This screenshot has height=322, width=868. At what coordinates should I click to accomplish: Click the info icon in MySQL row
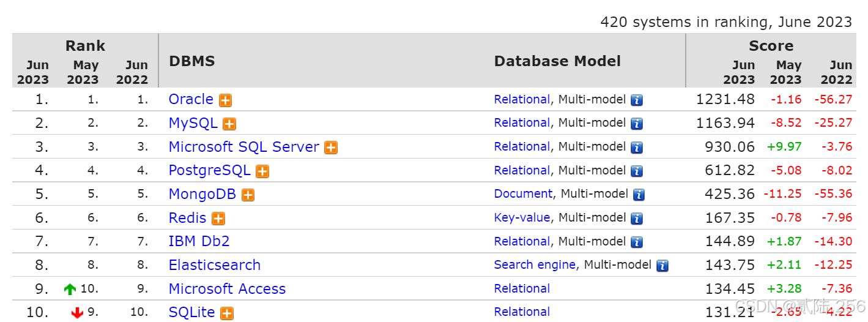637,124
